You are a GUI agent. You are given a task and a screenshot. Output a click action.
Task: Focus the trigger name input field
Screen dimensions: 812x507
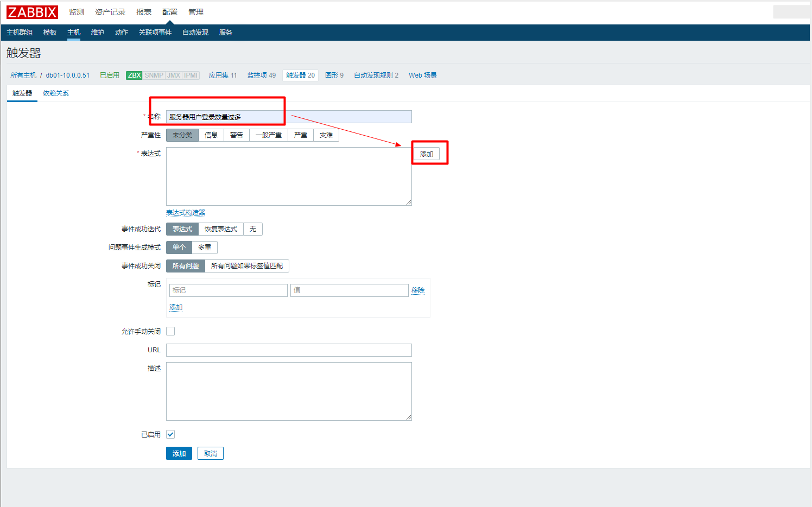[x=289, y=117]
